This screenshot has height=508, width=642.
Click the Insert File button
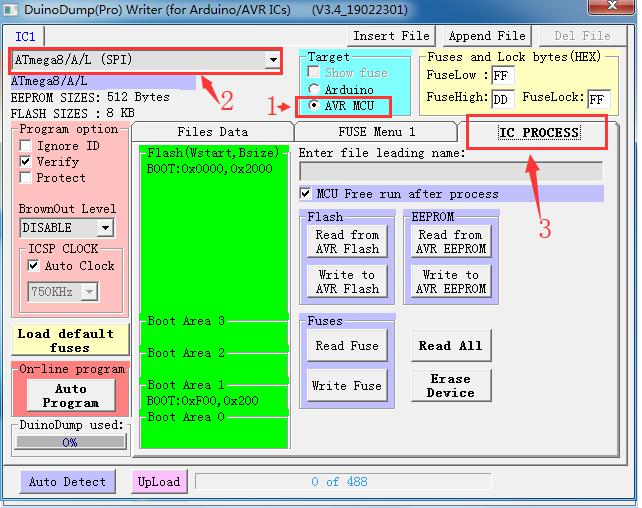[x=391, y=36]
